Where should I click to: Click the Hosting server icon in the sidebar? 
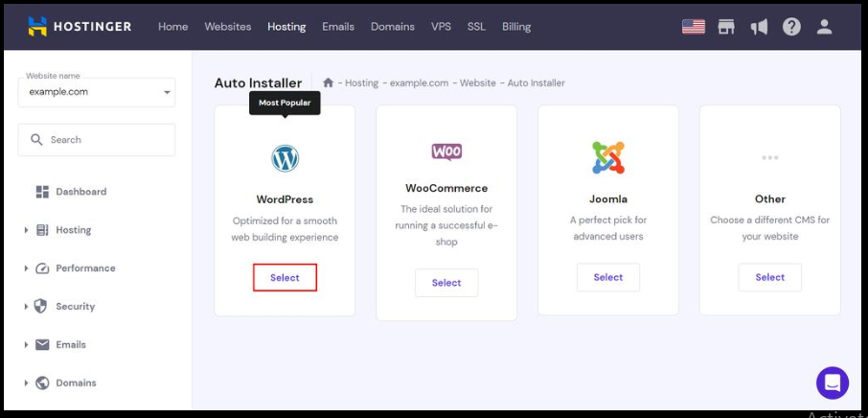coord(42,230)
